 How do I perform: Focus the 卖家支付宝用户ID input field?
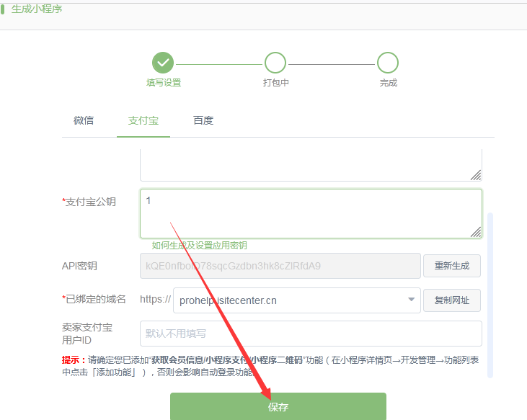(310, 334)
